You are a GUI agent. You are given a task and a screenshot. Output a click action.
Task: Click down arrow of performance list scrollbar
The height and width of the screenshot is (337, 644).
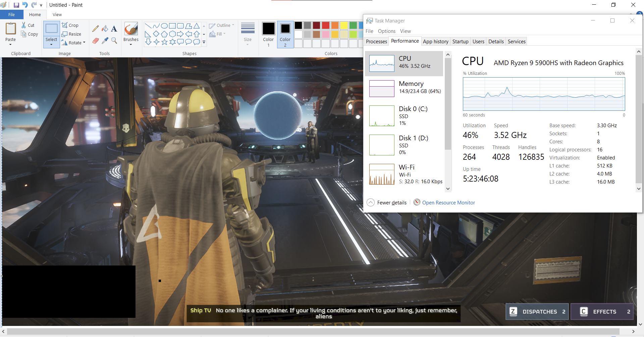tap(448, 189)
